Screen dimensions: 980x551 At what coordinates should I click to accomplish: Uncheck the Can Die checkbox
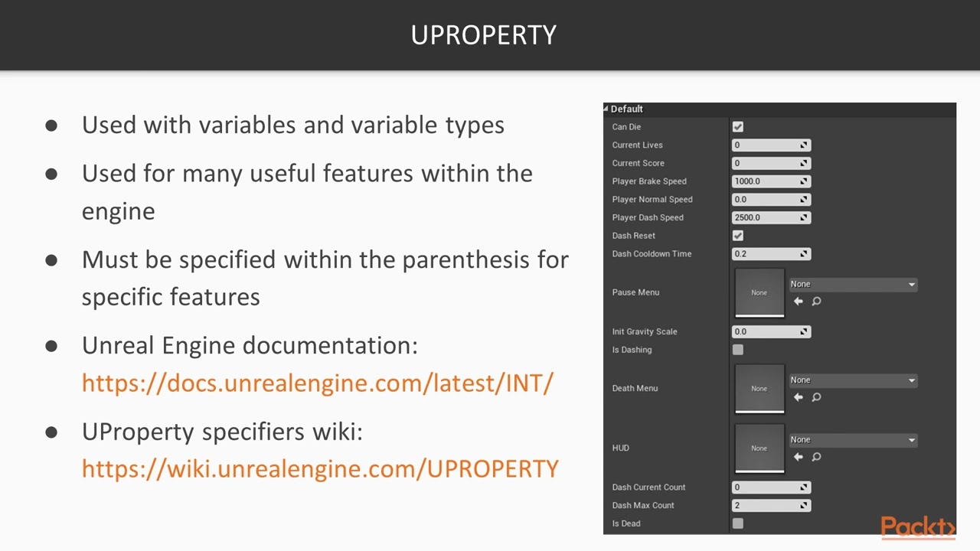738,127
